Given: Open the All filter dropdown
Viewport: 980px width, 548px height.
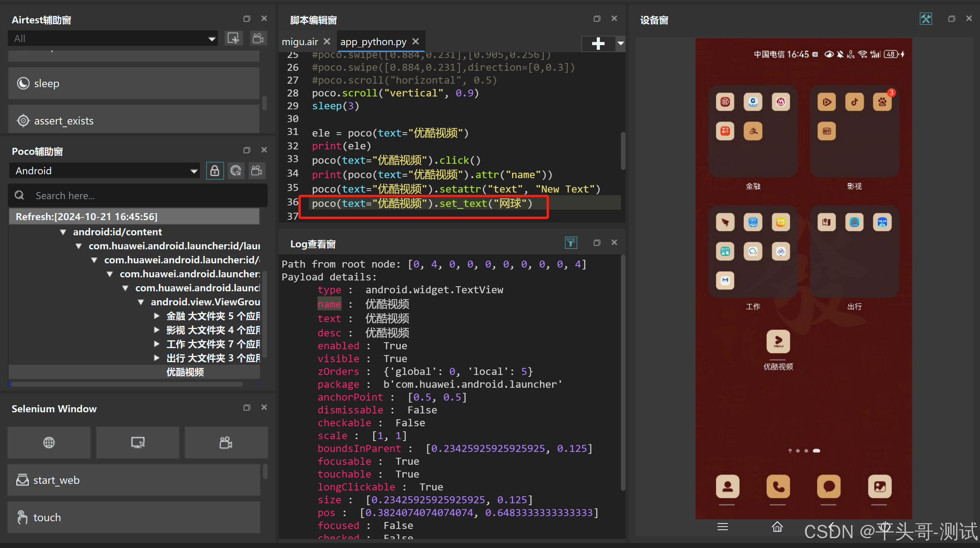Looking at the screenshot, I should 113,39.
